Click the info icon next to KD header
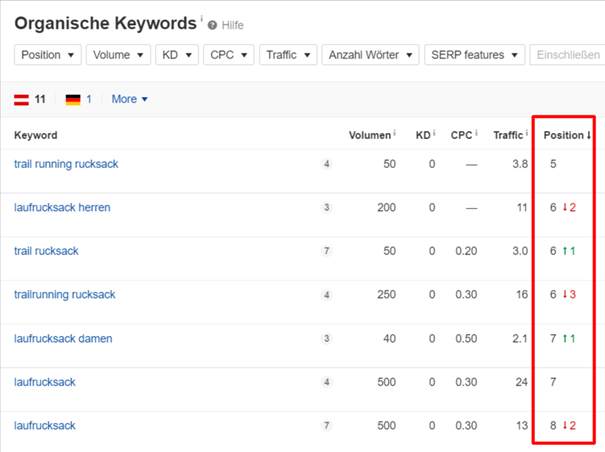The height and width of the screenshot is (452, 605). click(434, 133)
